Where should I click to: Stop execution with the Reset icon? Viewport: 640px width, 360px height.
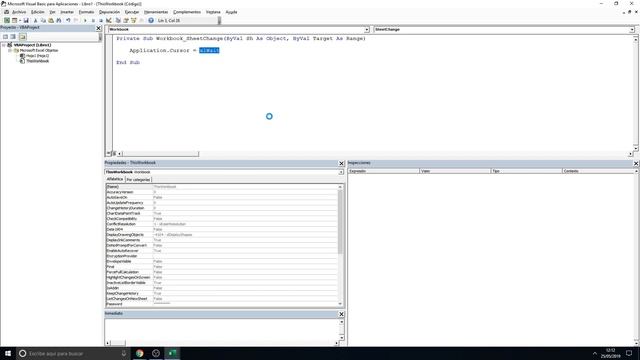pos(101,20)
